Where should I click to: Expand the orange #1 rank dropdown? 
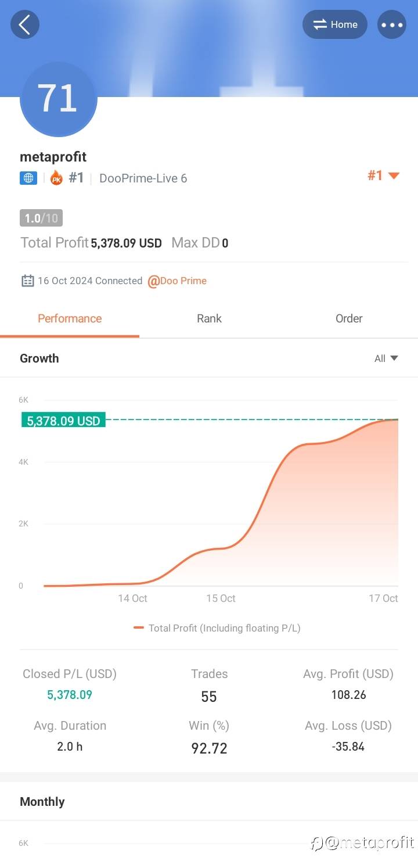(383, 175)
